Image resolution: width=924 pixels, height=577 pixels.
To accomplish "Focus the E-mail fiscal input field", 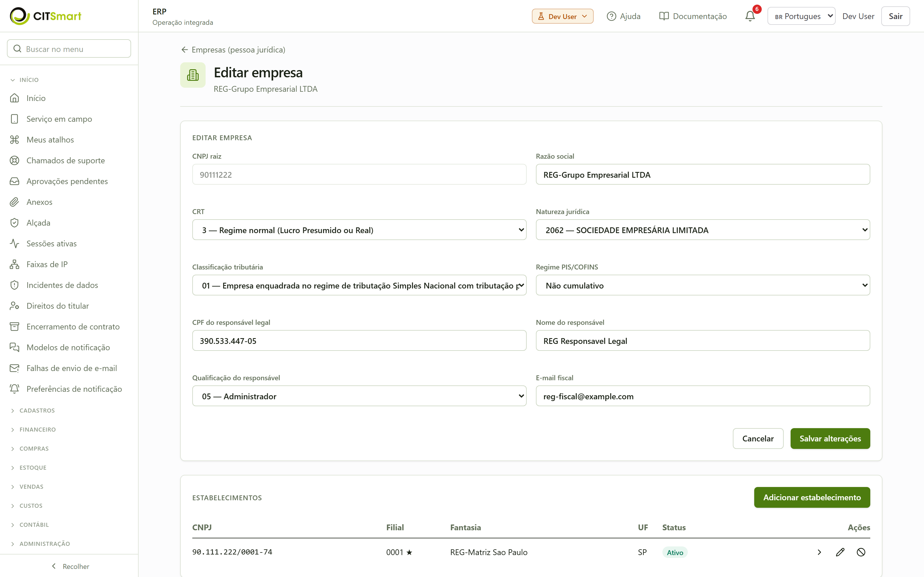I will [703, 396].
